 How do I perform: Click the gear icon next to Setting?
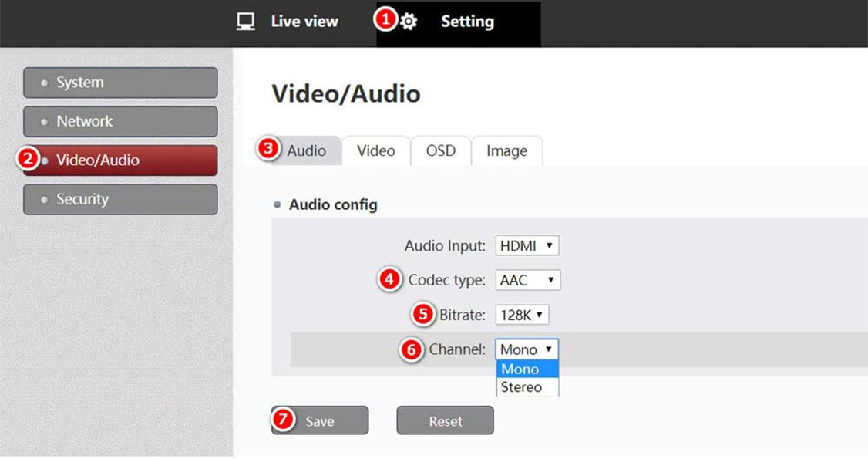pos(409,22)
